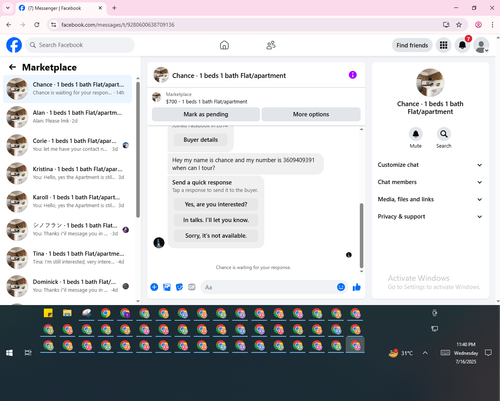
Task: Open Buyer details button
Action: (201, 140)
